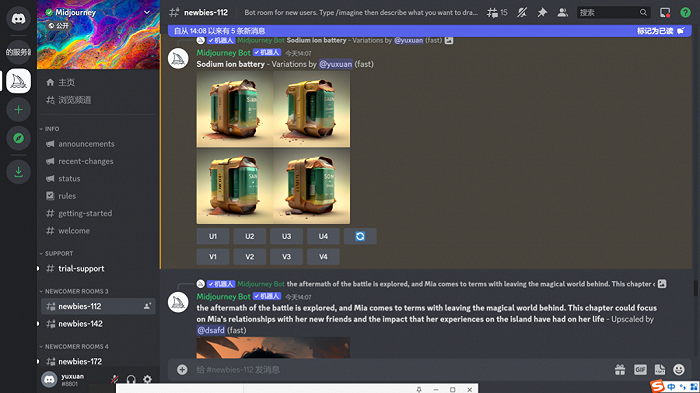Open the sticker picker icon
Image resolution: width=700 pixels, height=393 pixels.
coord(659,370)
